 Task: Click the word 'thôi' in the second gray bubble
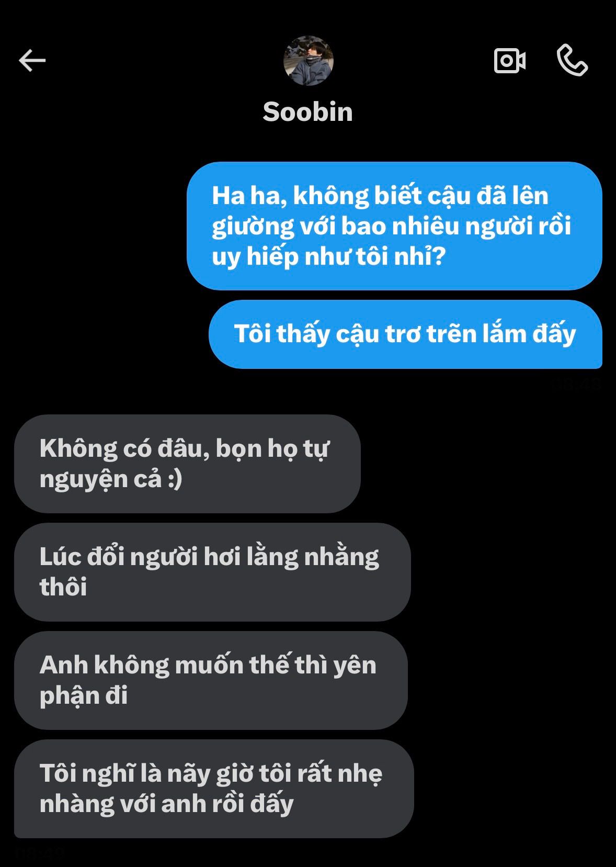(63, 587)
